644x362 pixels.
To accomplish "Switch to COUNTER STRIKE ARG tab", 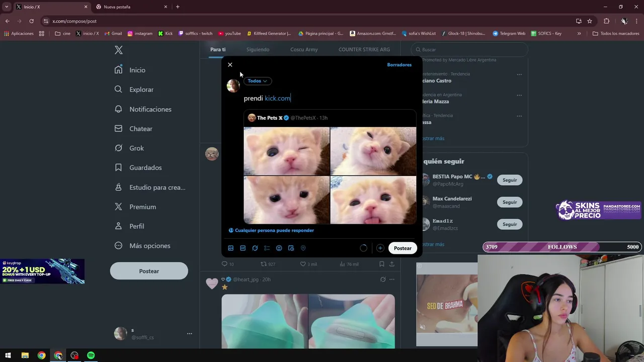I will [x=364, y=50].
